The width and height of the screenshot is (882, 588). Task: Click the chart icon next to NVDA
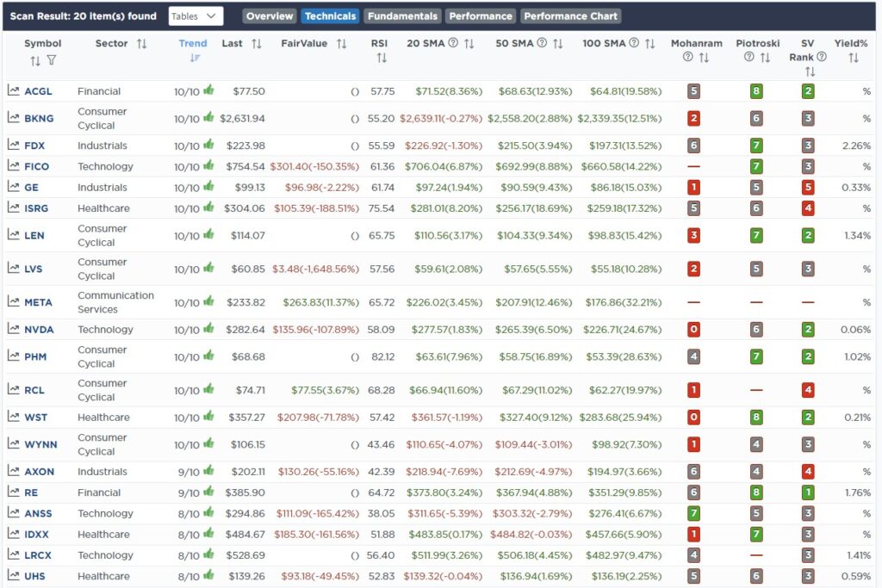[x=14, y=329]
